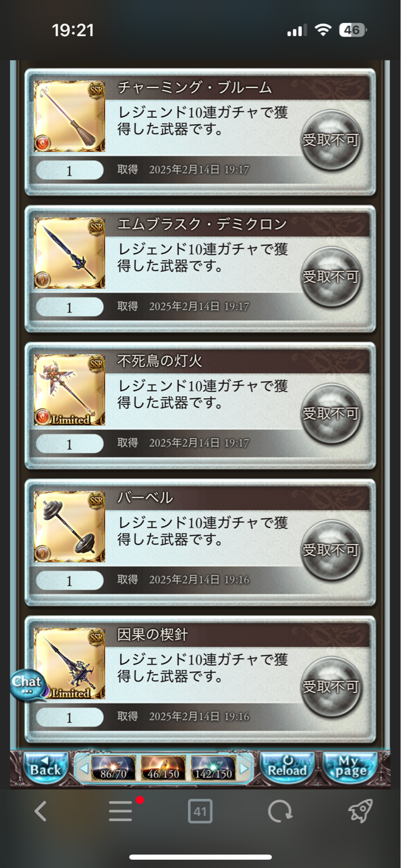Tap the left arrow of the status bar carousel
The width and height of the screenshot is (401, 868).
[83, 768]
